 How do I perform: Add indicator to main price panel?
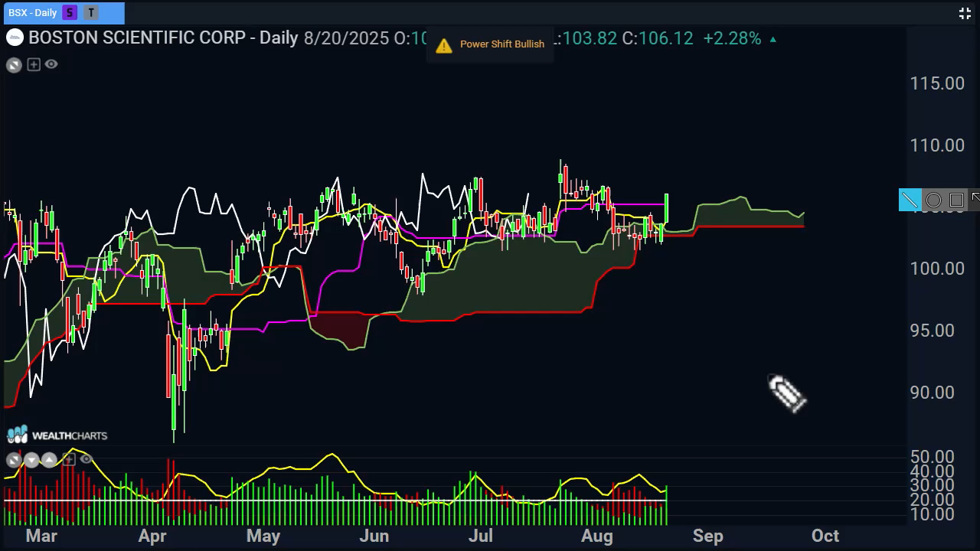tap(34, 65)
